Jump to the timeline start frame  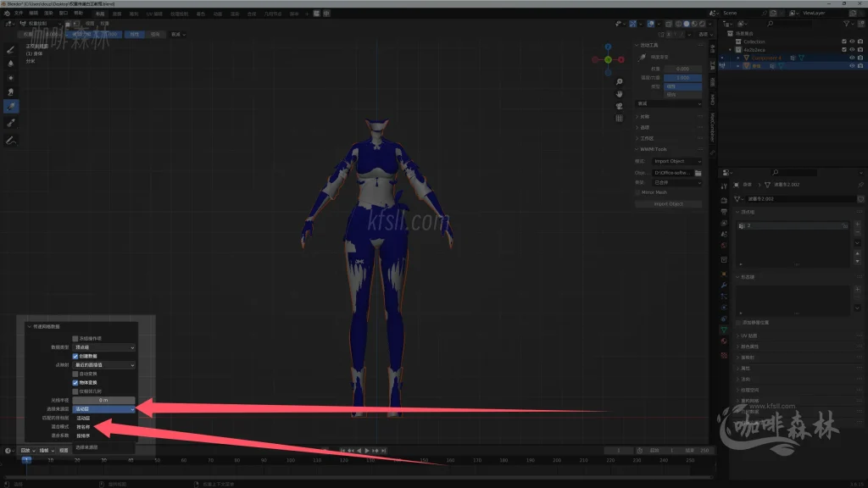pyautogui.click(x=343, y=451)
